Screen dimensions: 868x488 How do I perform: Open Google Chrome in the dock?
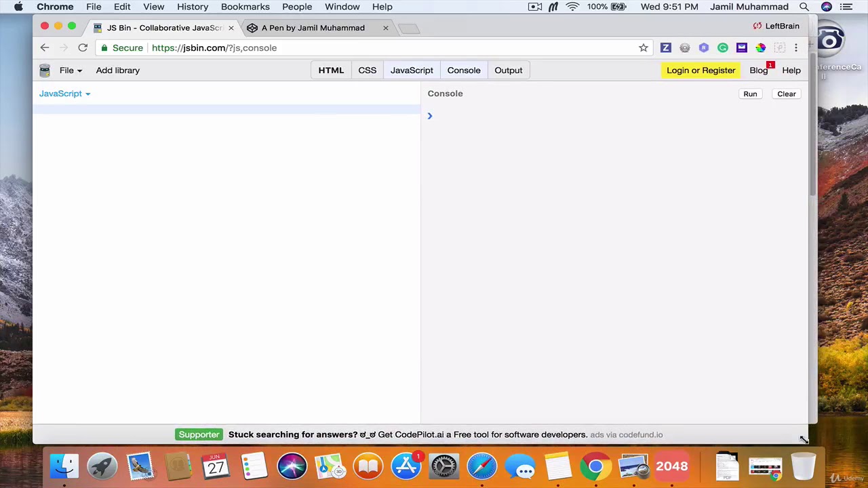click(x=595, y=466)
